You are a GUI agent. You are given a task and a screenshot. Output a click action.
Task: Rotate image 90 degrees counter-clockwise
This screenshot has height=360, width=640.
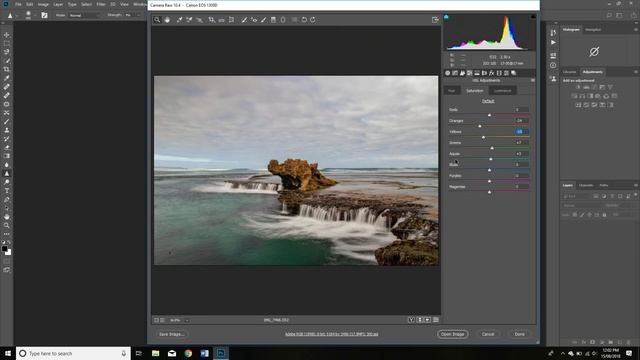(304, 20)
